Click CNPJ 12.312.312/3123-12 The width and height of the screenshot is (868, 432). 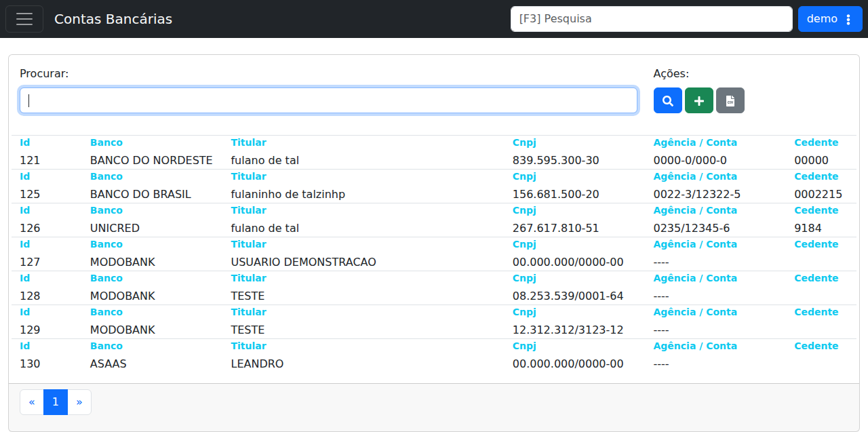pos(568,330)
